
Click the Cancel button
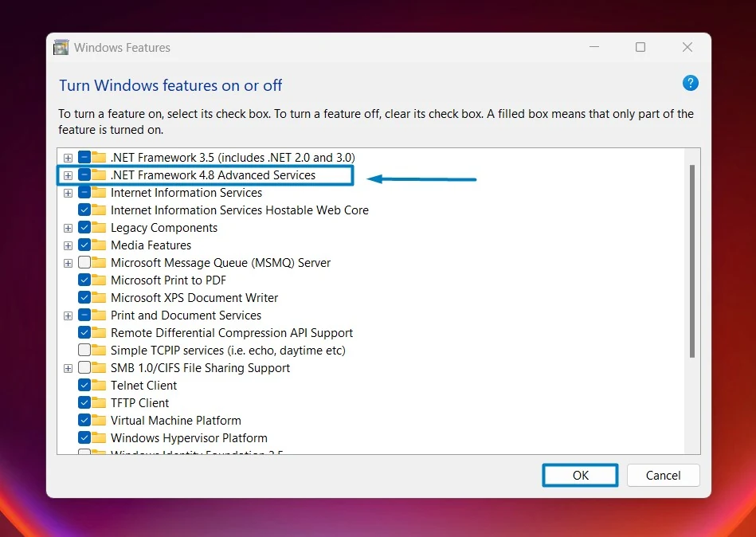coord(663,476)
